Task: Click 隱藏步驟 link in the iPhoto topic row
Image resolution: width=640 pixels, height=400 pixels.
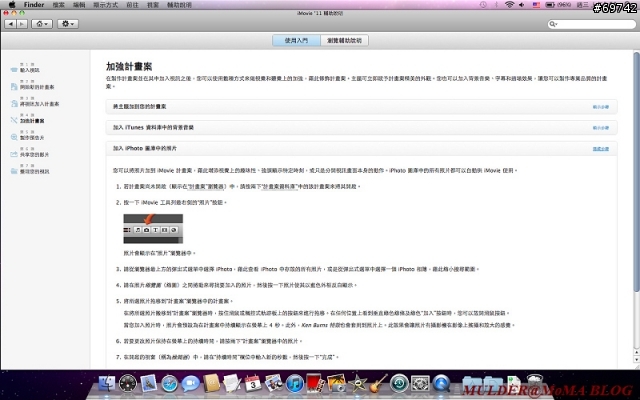Action: point(600,149)
